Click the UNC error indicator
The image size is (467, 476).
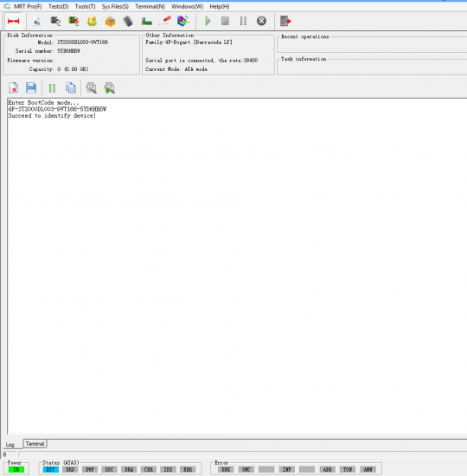tap(246, 469)
